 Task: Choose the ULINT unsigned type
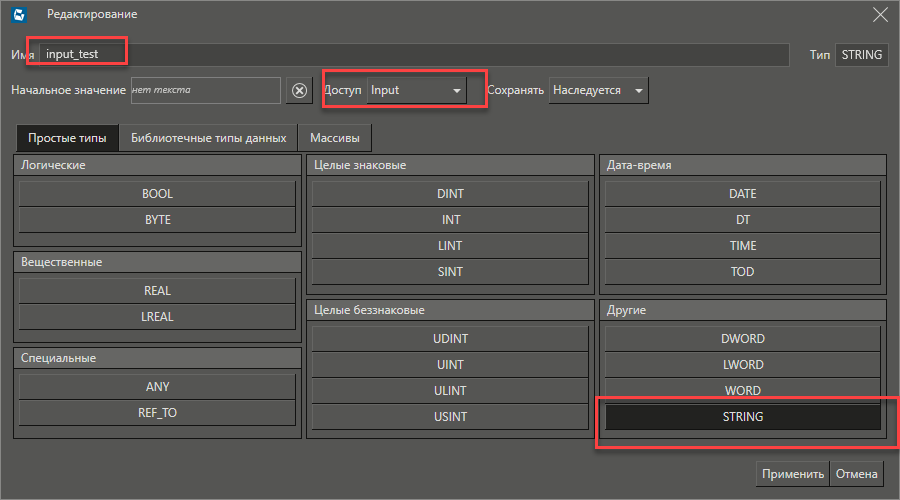click(450, 390)
